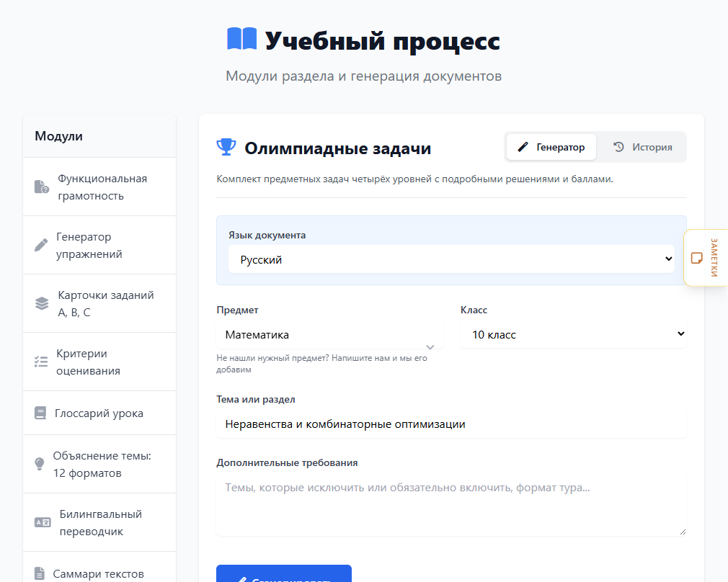Open the Язык документа dropdown
Viewport: 728px width, 582px height.
point(451,259)
